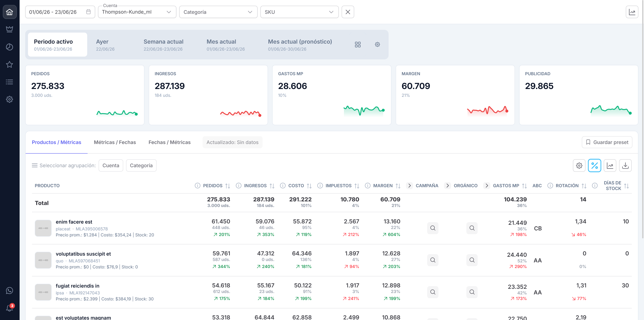644x320 pixels.
Task: Open the MARGEN summary card
Action: (455, 95)
